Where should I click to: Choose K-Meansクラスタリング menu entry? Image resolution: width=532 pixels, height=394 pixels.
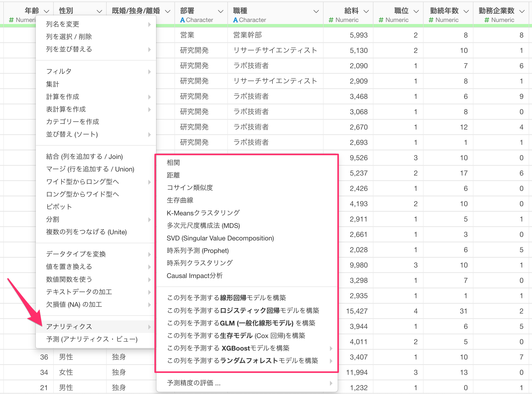coord(203,213)
